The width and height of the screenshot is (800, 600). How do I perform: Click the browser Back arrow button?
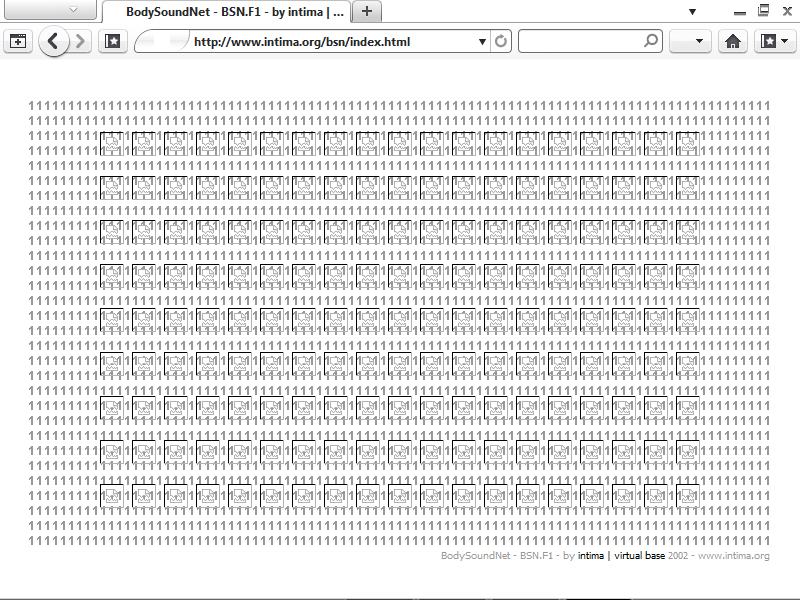pyautogui.click(x=54, y=42)
